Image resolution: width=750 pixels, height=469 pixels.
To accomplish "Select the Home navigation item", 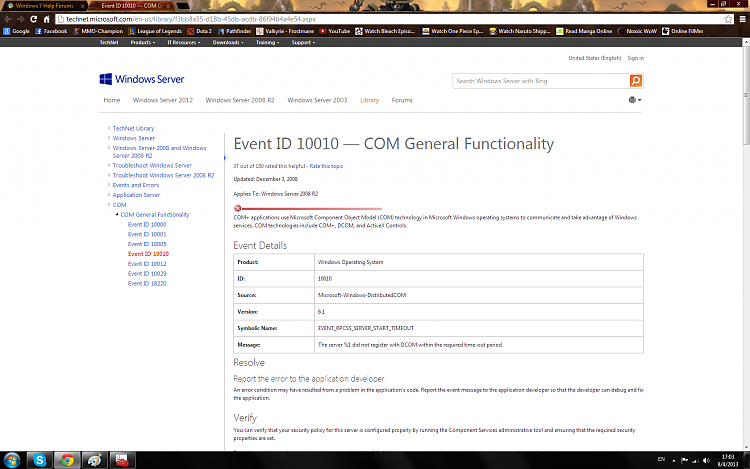I will point(111,100).
